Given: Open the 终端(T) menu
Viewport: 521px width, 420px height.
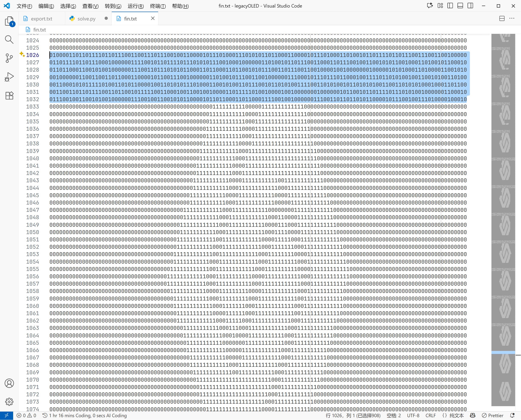Looking at the screenshot, I should (x=158, y=6).
